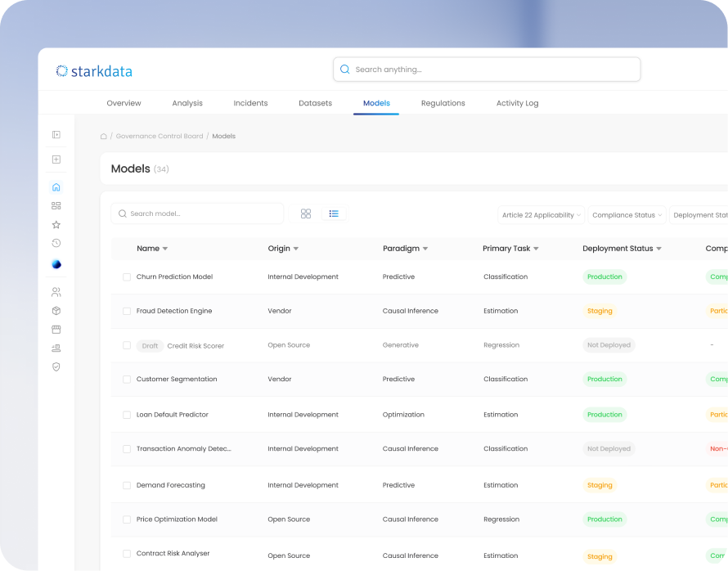Screen dimensions: 728x571
Task: Open the history clock icon in sidebar
Action: pos(56,243)
